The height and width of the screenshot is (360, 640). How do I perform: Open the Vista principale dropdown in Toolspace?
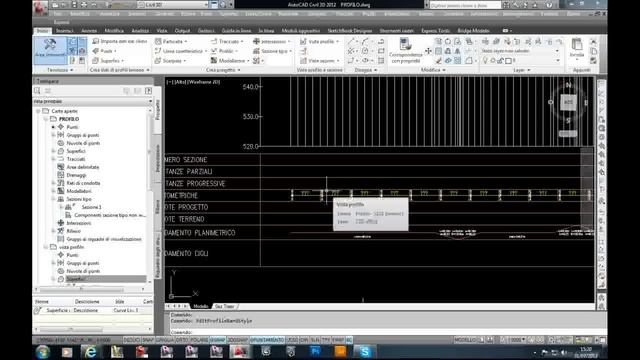click(93, 101)
